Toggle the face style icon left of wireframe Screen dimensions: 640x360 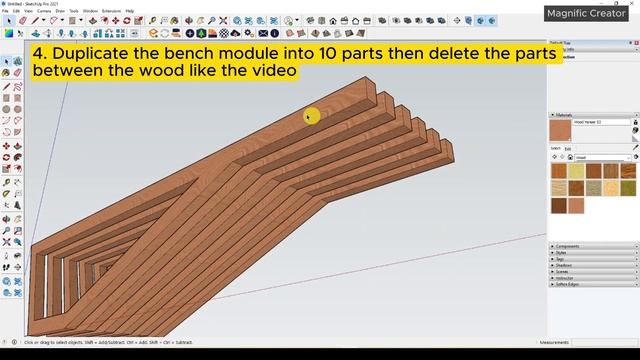point(382,20)
